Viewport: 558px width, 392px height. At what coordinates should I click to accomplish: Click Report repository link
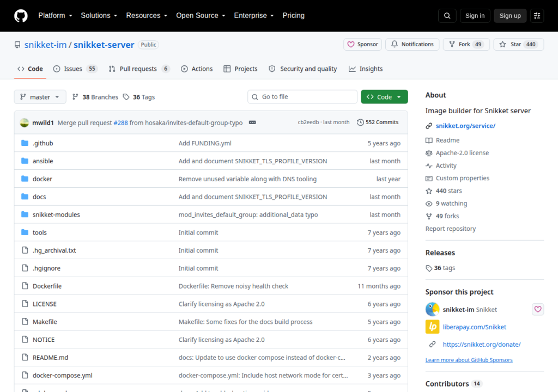click(x=451, y=229)
